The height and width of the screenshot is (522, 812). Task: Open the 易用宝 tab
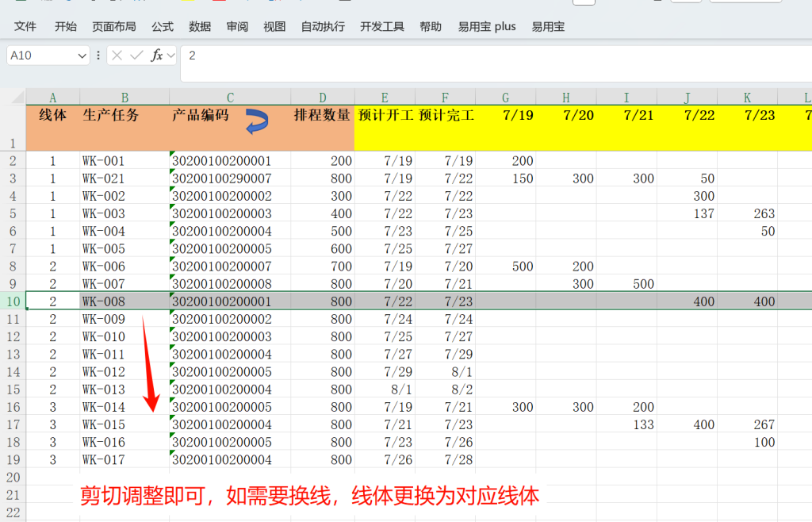coord(548,26)
